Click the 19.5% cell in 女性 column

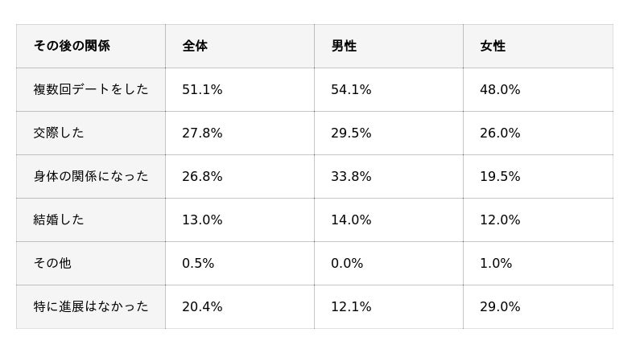coord(538,177)
